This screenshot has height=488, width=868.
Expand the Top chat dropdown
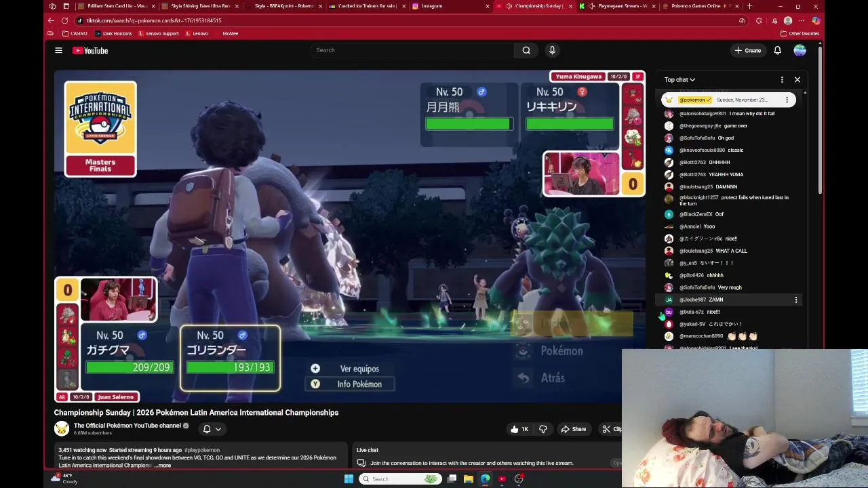pyautogui.click(x=679, y=80)
